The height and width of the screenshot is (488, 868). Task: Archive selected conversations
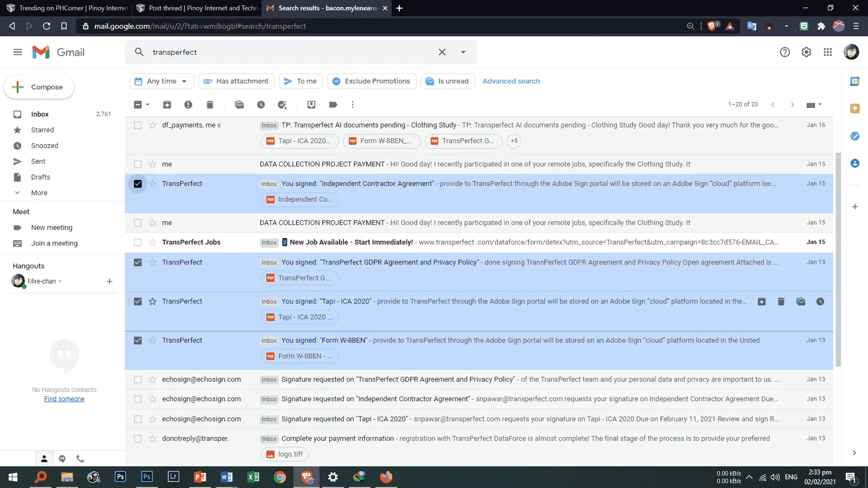point(167,105)
